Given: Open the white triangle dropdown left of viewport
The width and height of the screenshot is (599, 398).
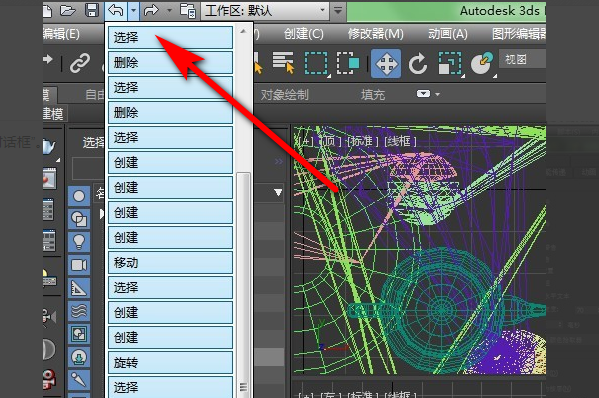Looking at the screenshot, I should [278, 192].
